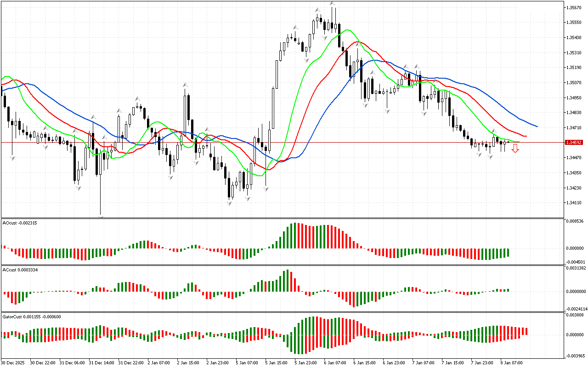
Task: Select the ACcust indicator label
Action: click(x=20, y=270)
